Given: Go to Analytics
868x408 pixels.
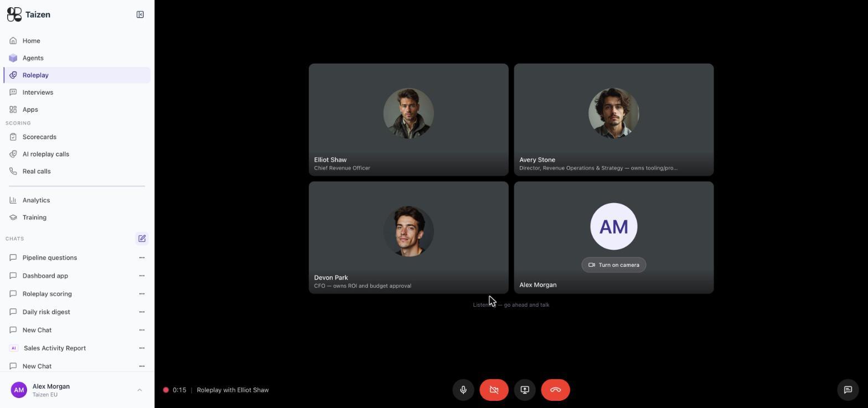Looking at the screenshot, I should (x=77, y=200).
